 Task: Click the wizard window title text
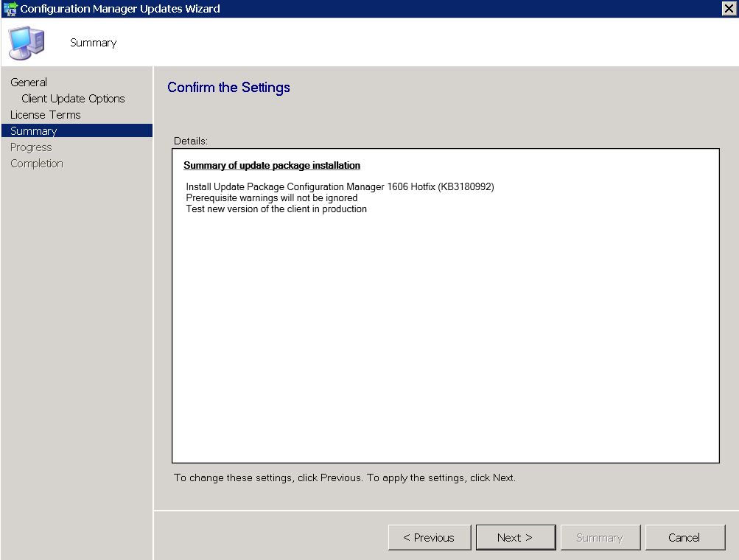[119, 9]
